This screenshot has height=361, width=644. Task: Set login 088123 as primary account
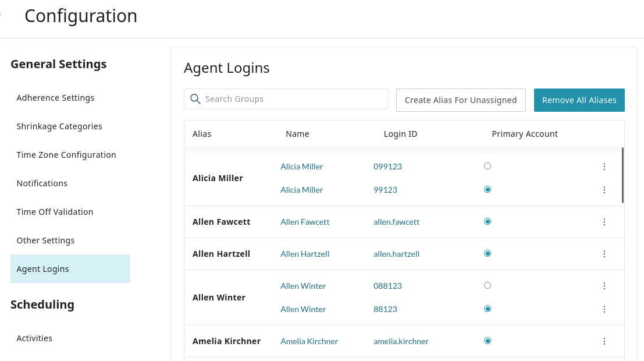pyautogui.click(x=488, y=285)
